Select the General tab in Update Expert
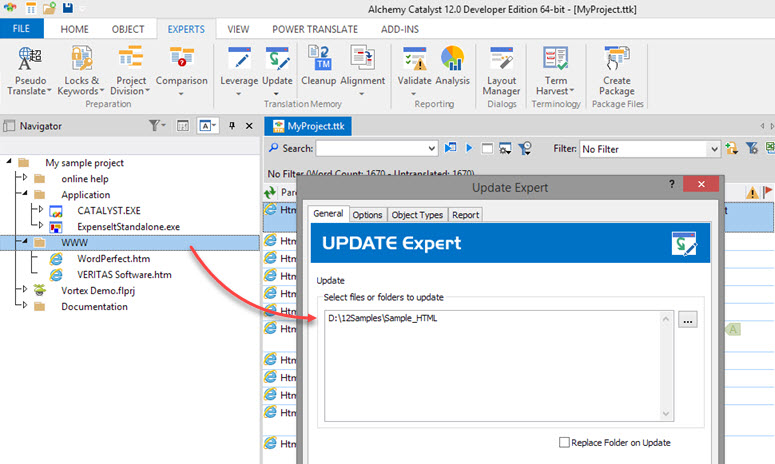 click(x=328, y=213)
